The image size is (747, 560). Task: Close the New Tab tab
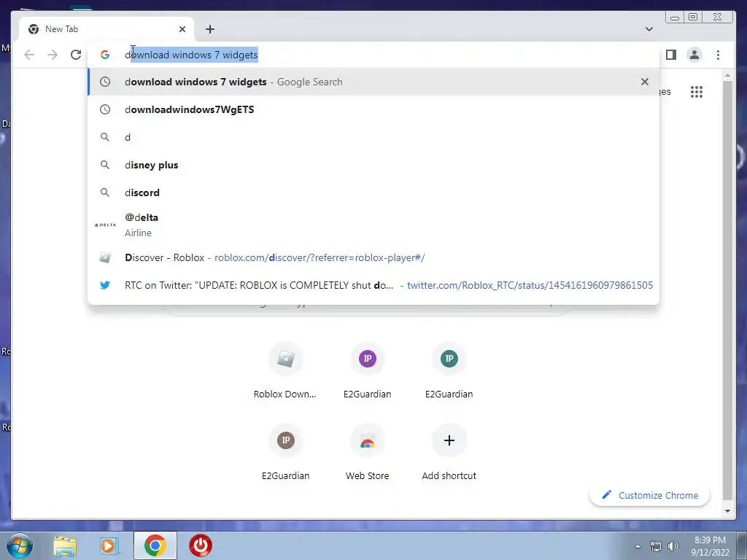pos(182,29)
